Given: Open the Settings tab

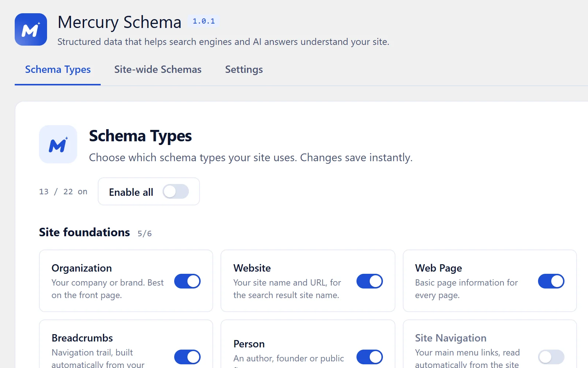Looking at the screenshot, I should [x=244, y=70].
